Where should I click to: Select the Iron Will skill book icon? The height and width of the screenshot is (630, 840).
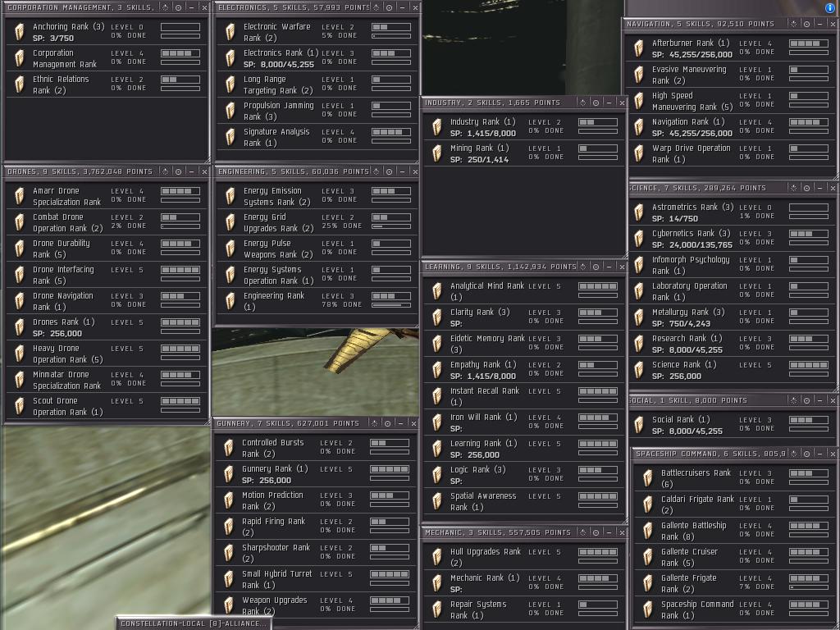pyautogui.click(x=437, y=422)
